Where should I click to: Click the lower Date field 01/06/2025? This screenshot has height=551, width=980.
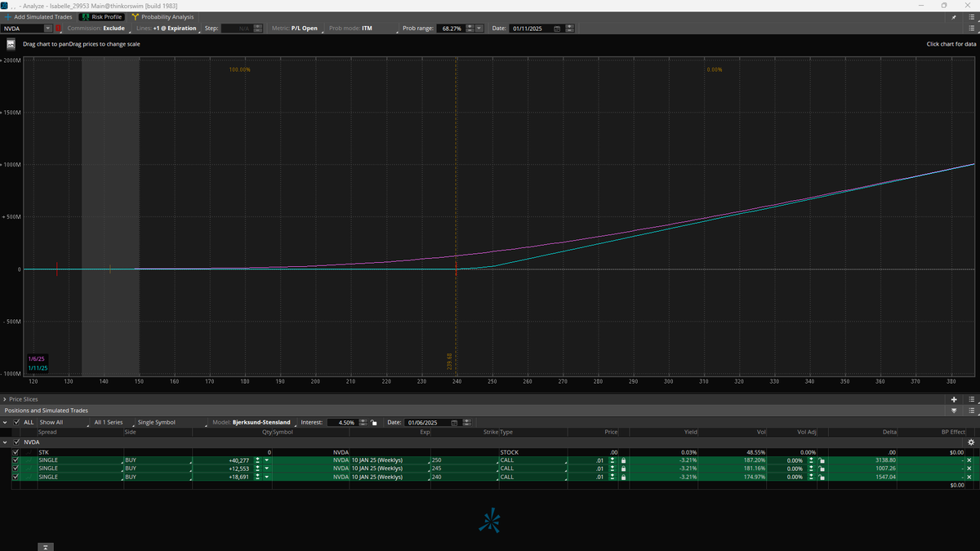click(x=426, y=422)
